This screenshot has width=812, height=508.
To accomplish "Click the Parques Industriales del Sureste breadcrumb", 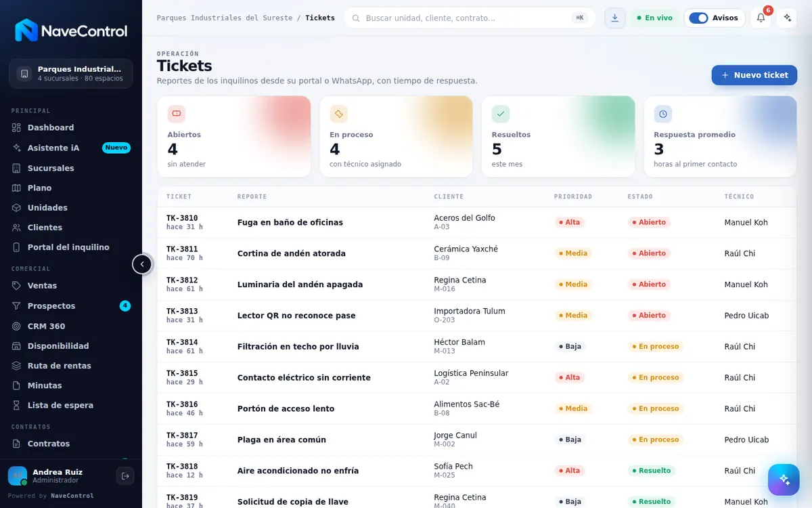I will [x=225, y=18].
